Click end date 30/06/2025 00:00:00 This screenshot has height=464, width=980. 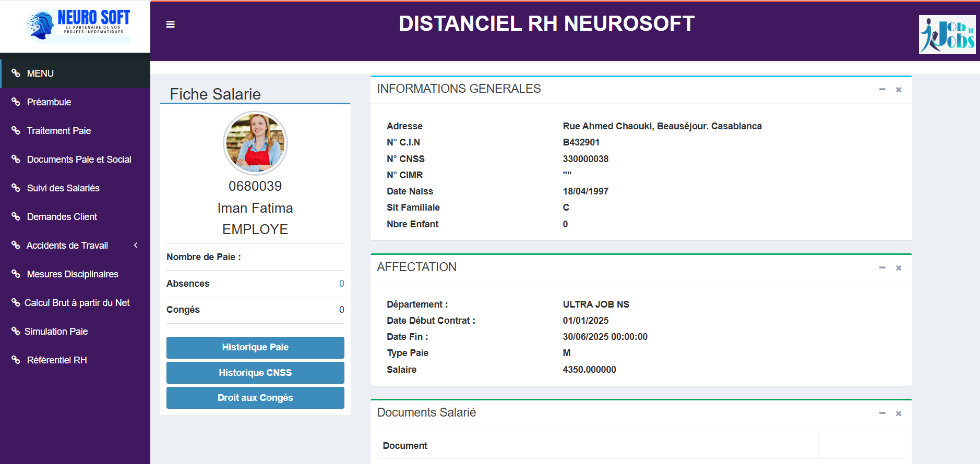(605, 337)
